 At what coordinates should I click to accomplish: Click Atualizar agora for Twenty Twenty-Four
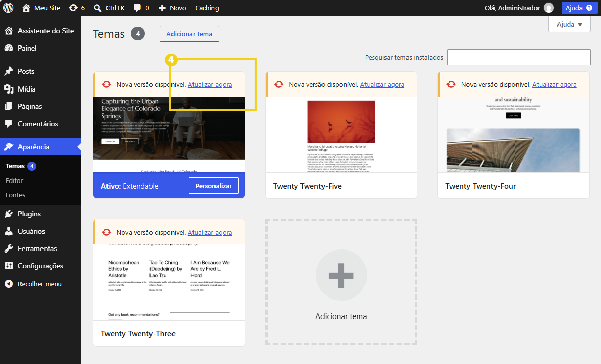point(554,84)
